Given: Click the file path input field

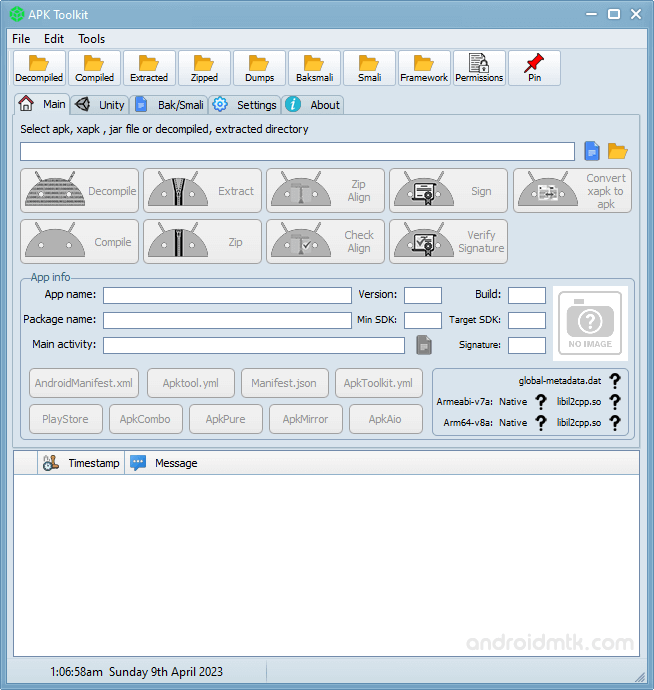Looking at the screenshot, I should pyautogui.click(x=297, y=151).
